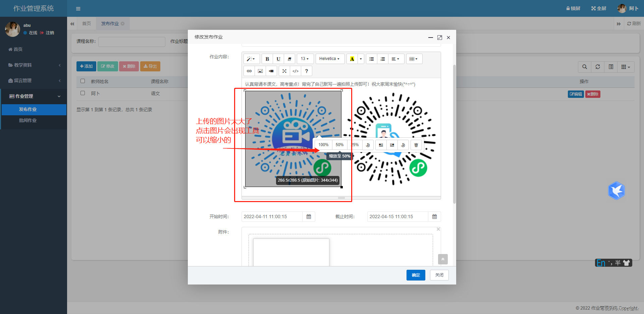
Task: Refresh the table with the sync icon
Action: click(598, 67)
